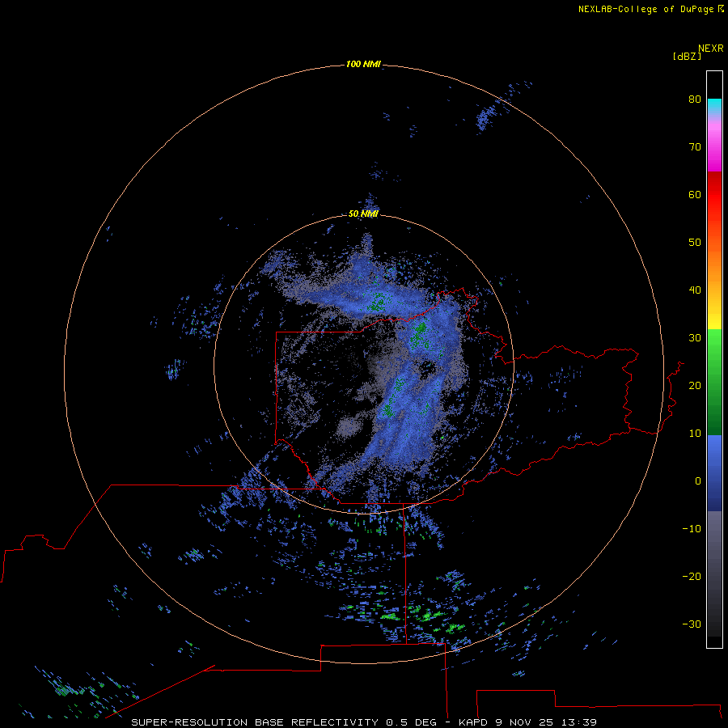Click the 50 value on the dBZ scale
The image size is (728, 728).
point(695,243)
